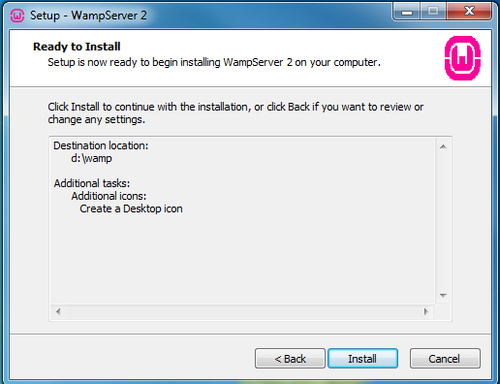Screen dimensions: 500x384
Task: Click the scroll right arrow under the summary
Action: pos(426,312)
